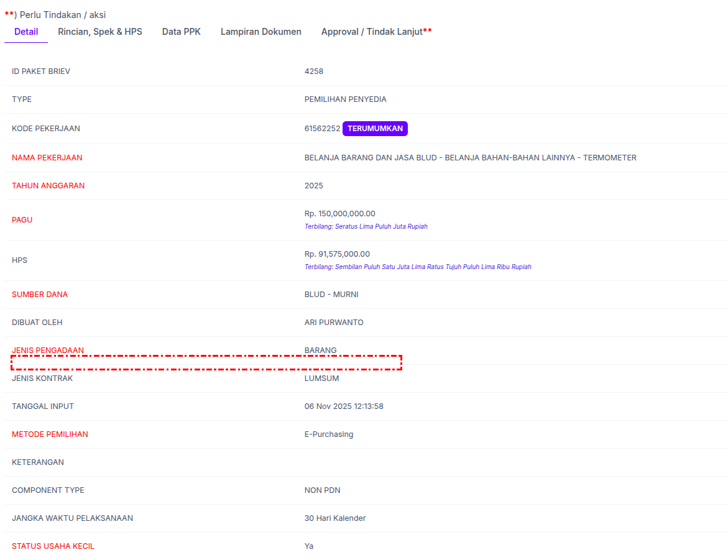Click the HPS amount Rp. 91,575,000.00
Screen dimensions: 728x560
[x=337, y=254]
